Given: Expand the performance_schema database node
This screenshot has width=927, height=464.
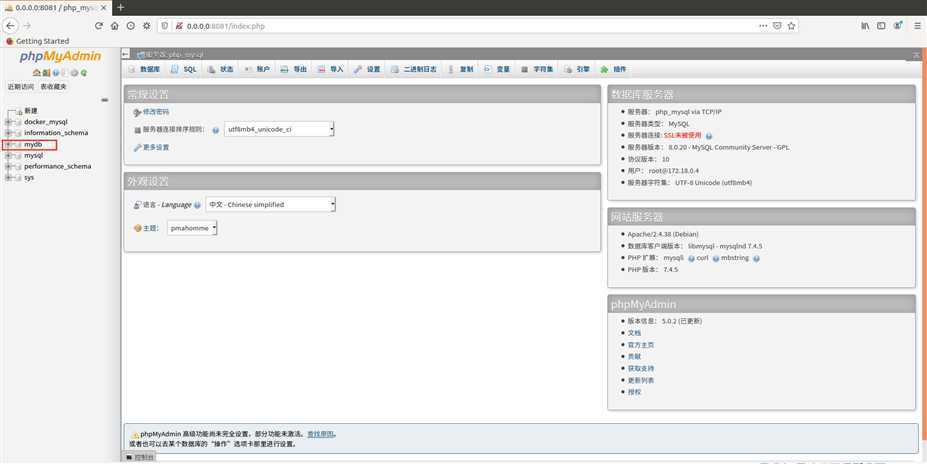Looking at the screenshot, I should click(x=8, y=167).
